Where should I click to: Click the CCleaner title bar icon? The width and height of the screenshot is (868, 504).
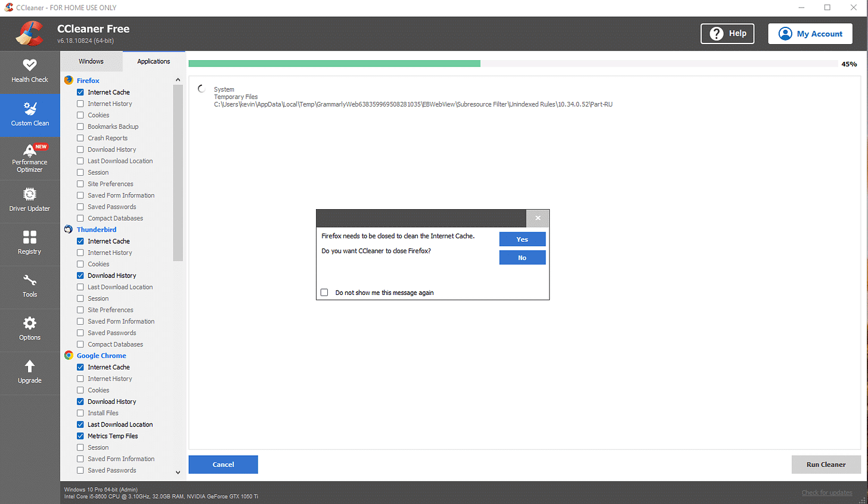9,8
